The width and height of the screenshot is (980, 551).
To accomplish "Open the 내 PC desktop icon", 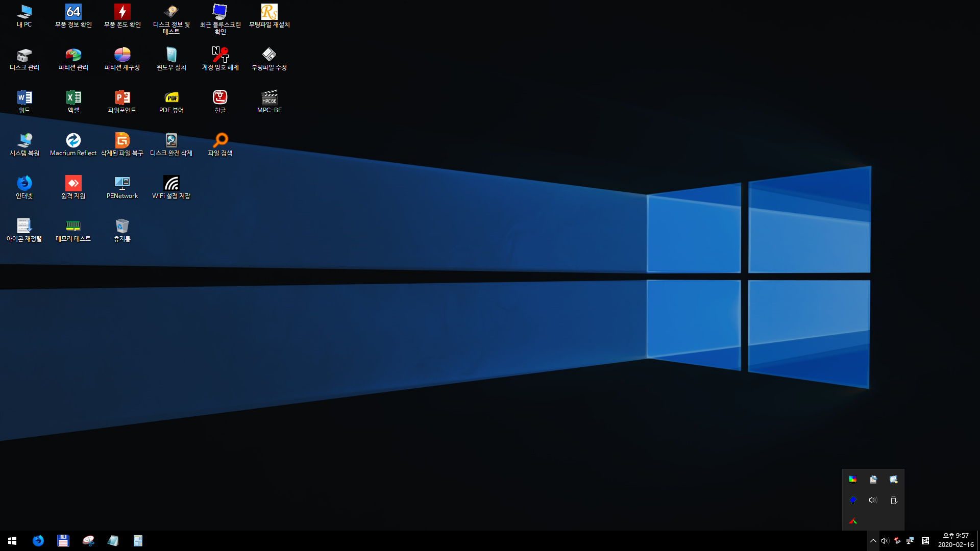I will coord(24,16).
